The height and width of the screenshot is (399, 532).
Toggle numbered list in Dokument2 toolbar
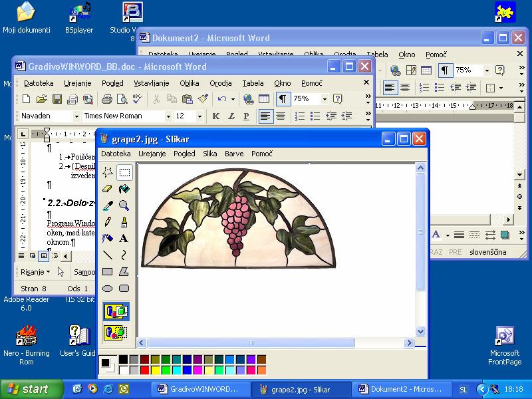click(x=424, y=88)
